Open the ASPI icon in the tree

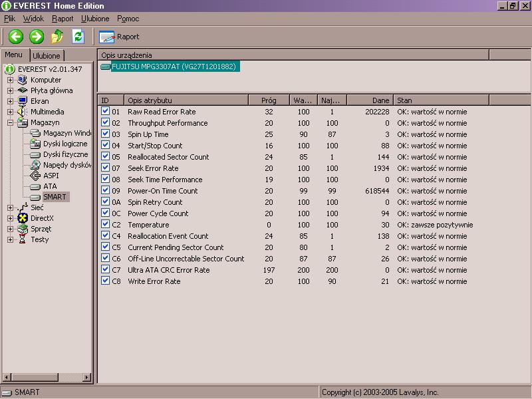(35, 176)
